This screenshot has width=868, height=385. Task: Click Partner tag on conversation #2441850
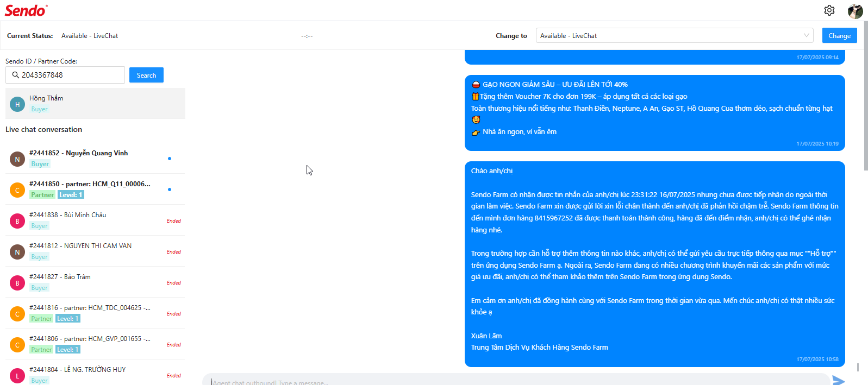click(x=42, y=195)
